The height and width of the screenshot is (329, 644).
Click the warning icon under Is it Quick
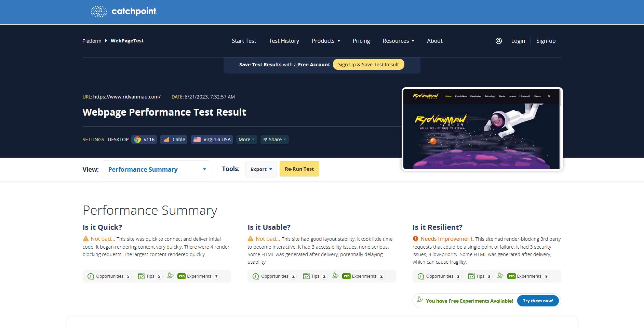pos(85,239)
